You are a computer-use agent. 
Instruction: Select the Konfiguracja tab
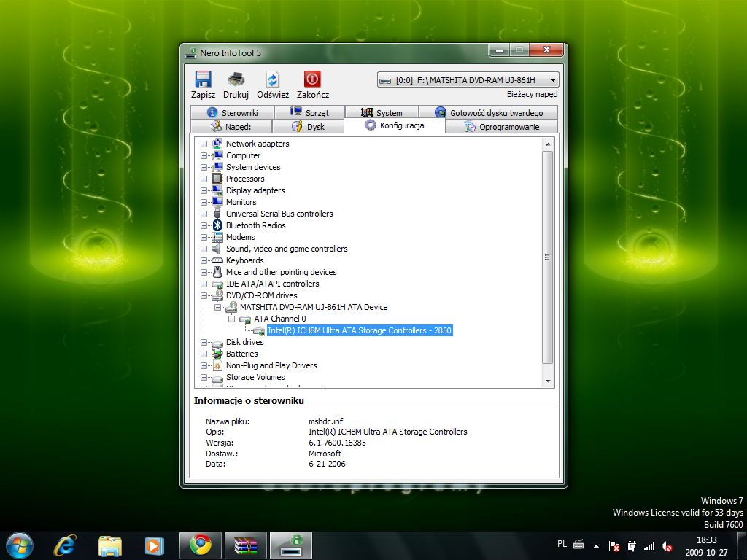tap(395, 125)
